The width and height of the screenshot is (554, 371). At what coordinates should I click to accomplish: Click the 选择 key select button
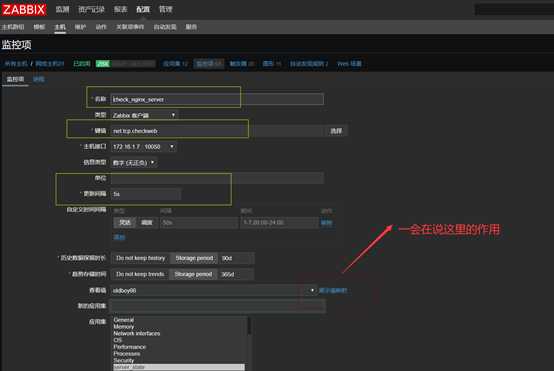(x=336, y=131)
